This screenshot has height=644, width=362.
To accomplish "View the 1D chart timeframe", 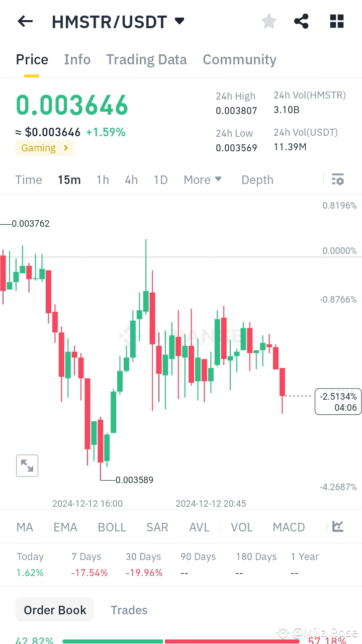I will coord(160,179).
